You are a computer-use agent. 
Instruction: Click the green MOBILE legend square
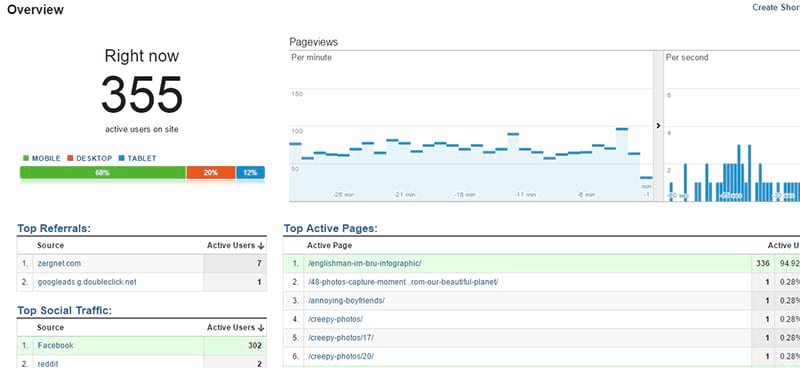point(26,159)
